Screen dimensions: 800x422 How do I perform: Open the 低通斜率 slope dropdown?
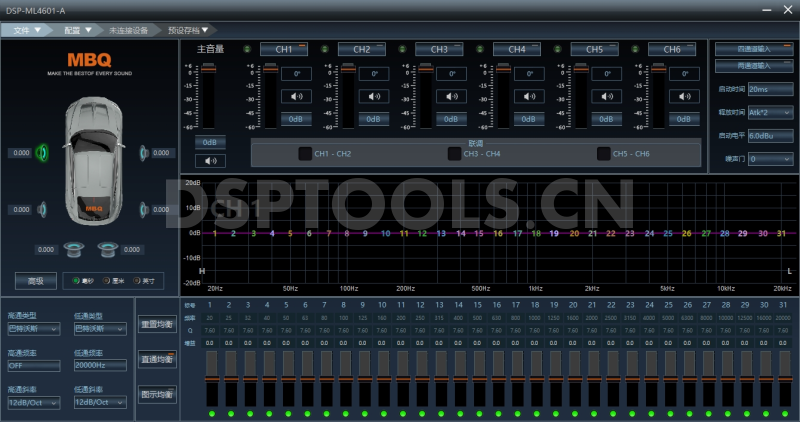tap(100, 401)
